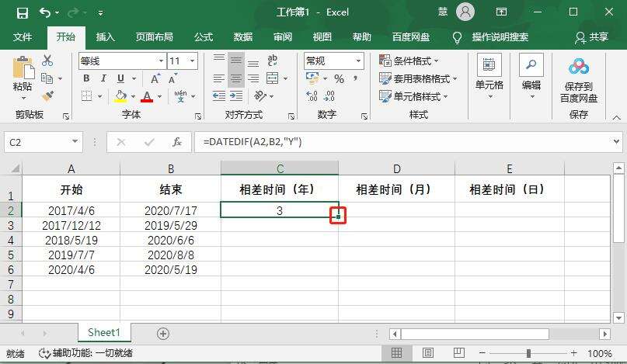627x364 pixels.
Task: Click the insert function fx button
Action: 176,142
